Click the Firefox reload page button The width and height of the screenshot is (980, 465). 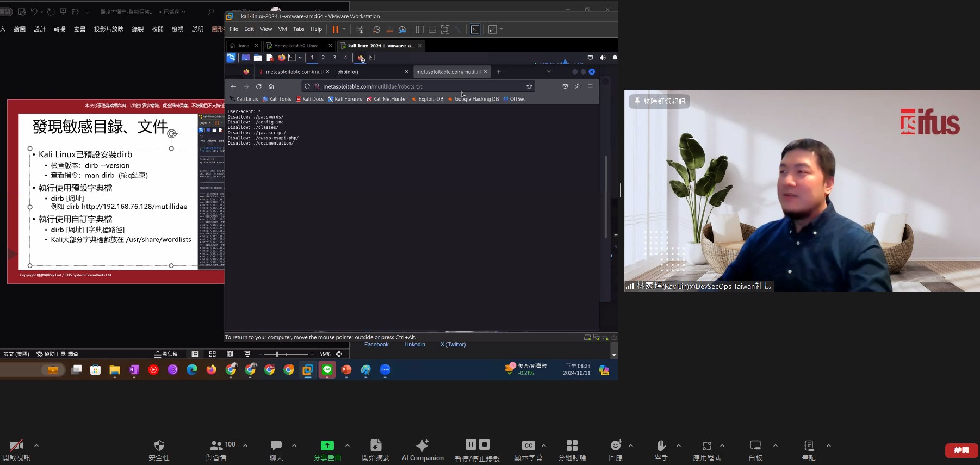(259, 86)
